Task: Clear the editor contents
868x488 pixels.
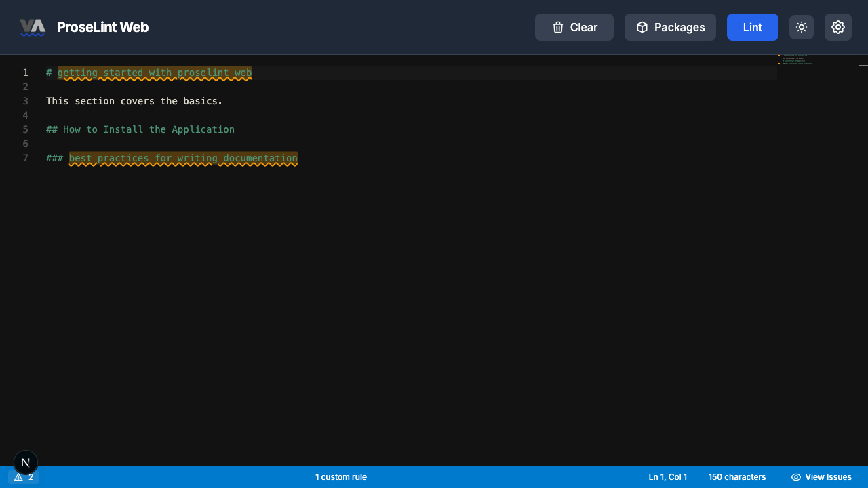Action: [x=574, y=27]
